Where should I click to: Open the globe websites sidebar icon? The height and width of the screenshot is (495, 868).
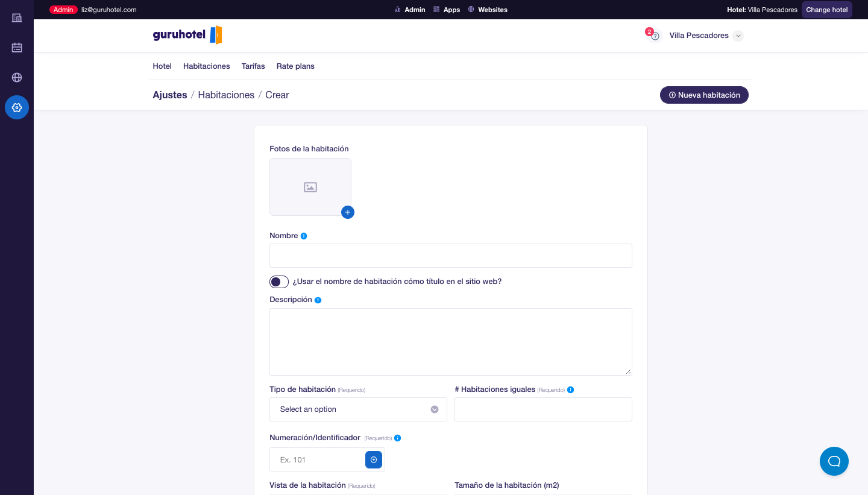point(17,77)
